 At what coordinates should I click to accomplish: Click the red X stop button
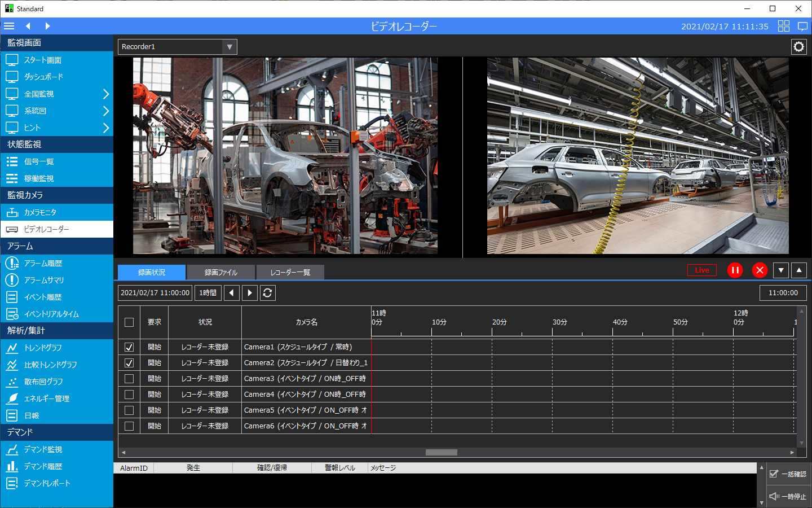(x=760, y=270)
